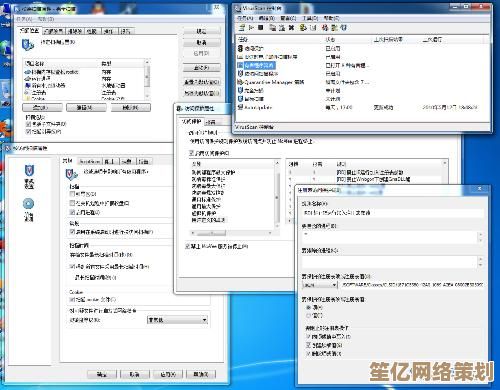
Task: Select the AutoUpdate task row
Action: pyautogui.click(x=362, y=107)
